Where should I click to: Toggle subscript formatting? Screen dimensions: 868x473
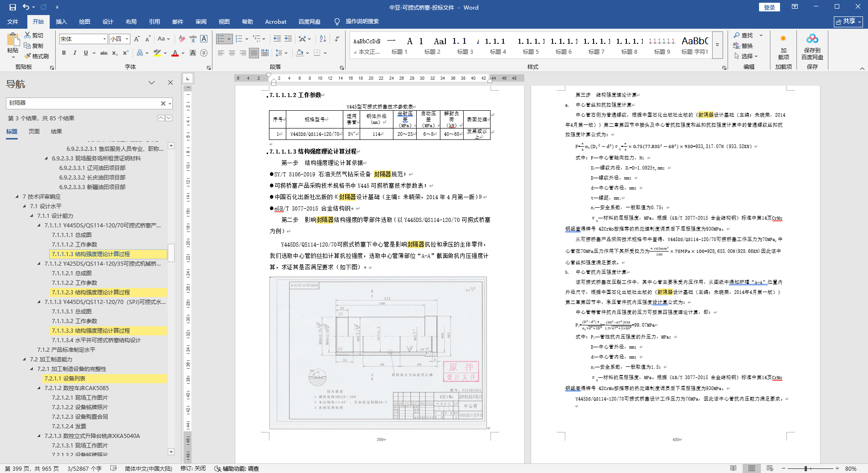pos(115,53)
